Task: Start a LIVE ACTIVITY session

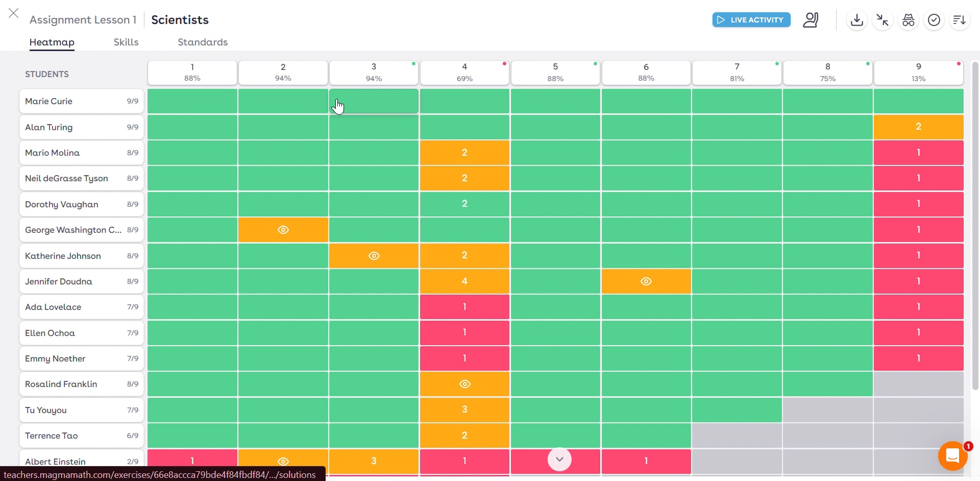Action: click(x=751, y=20)
